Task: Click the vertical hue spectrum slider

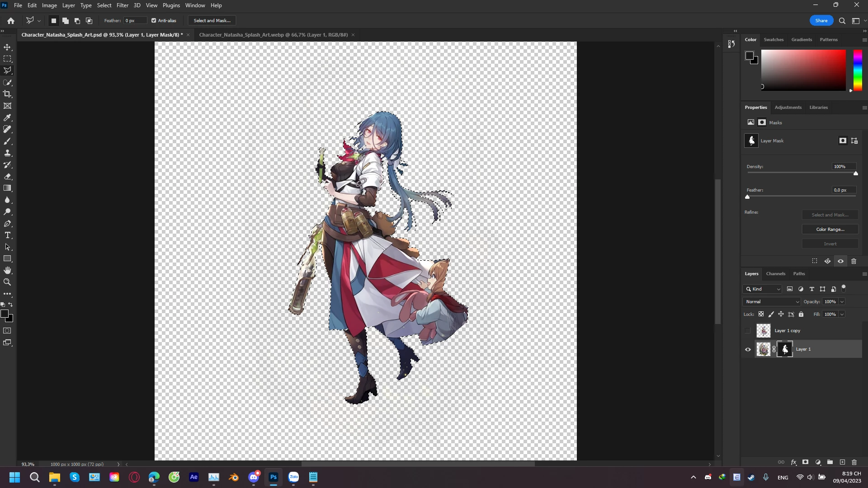Action: click(x=857, y=70)
